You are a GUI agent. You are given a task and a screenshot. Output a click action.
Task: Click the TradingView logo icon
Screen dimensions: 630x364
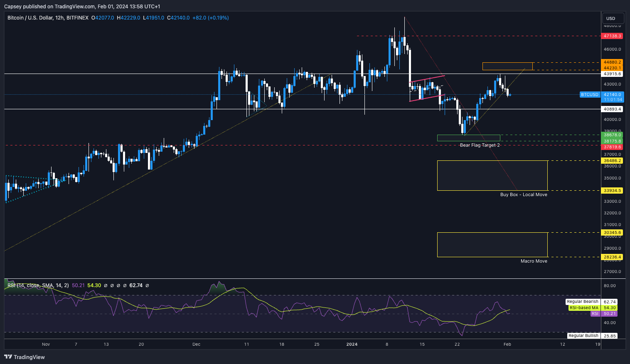tap(8, 357)
